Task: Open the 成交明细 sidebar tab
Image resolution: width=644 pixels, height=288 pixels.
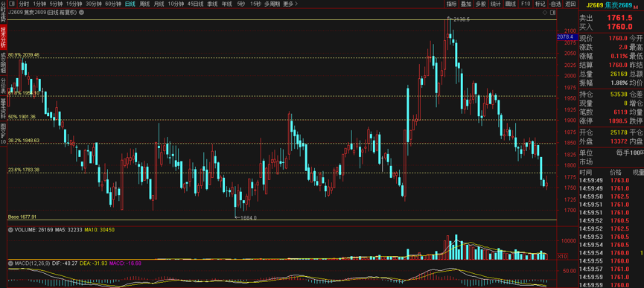Action: point(3,63)
